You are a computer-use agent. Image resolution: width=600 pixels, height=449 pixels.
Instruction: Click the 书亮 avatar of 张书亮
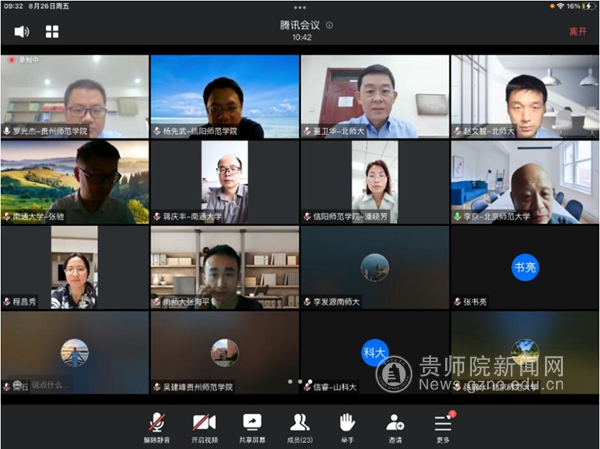(525, 267)
